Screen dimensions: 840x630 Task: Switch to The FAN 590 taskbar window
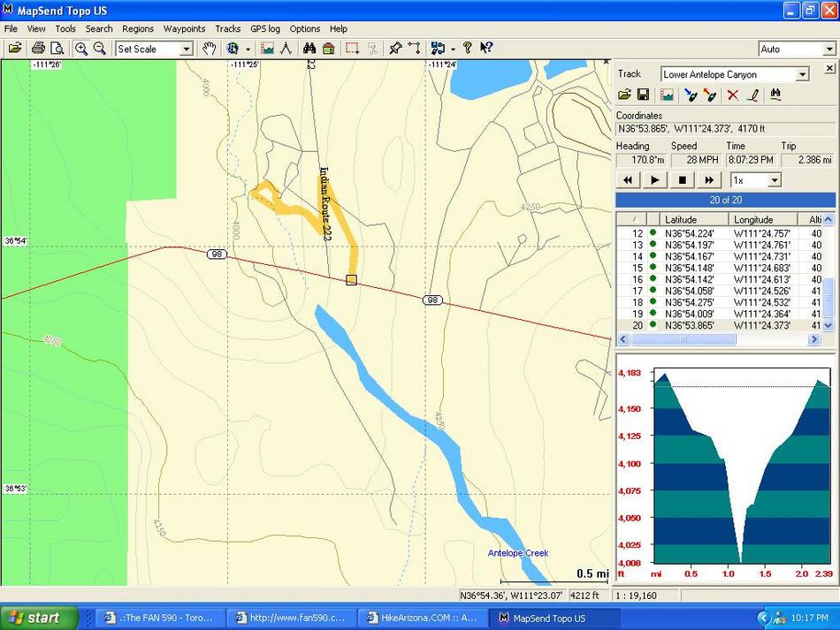[159, 618]
